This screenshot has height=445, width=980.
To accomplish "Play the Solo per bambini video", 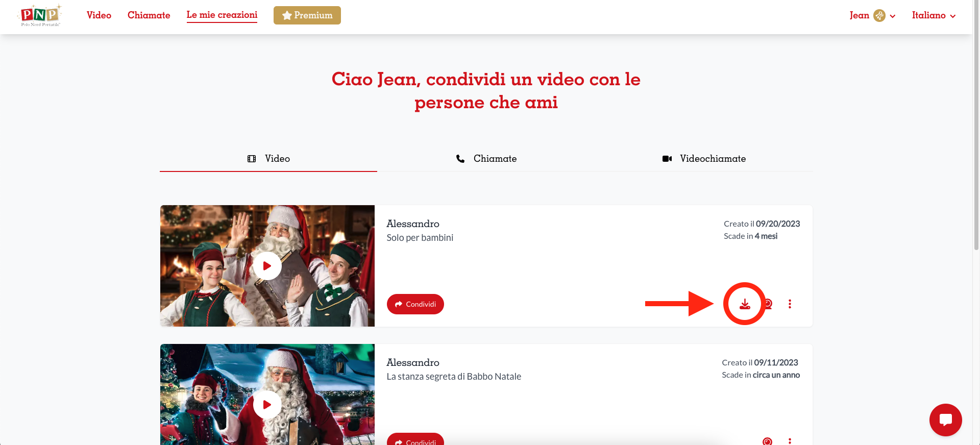I will 267,266.
